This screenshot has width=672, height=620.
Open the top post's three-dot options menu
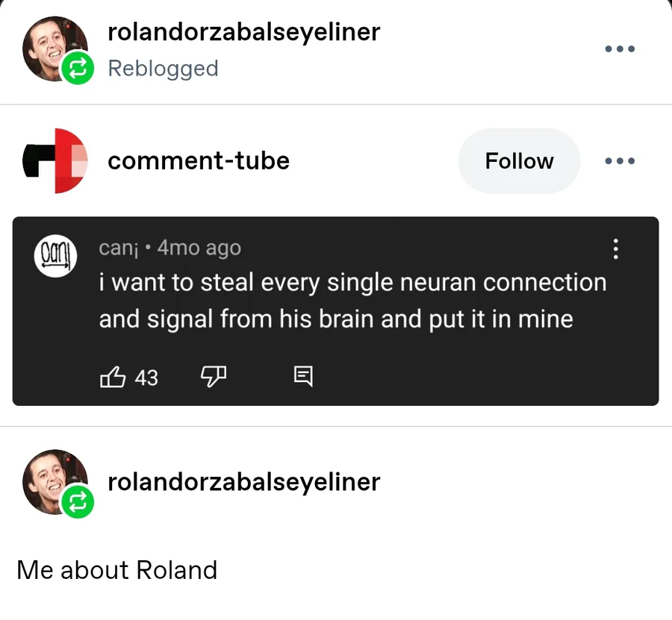(620, 49)
